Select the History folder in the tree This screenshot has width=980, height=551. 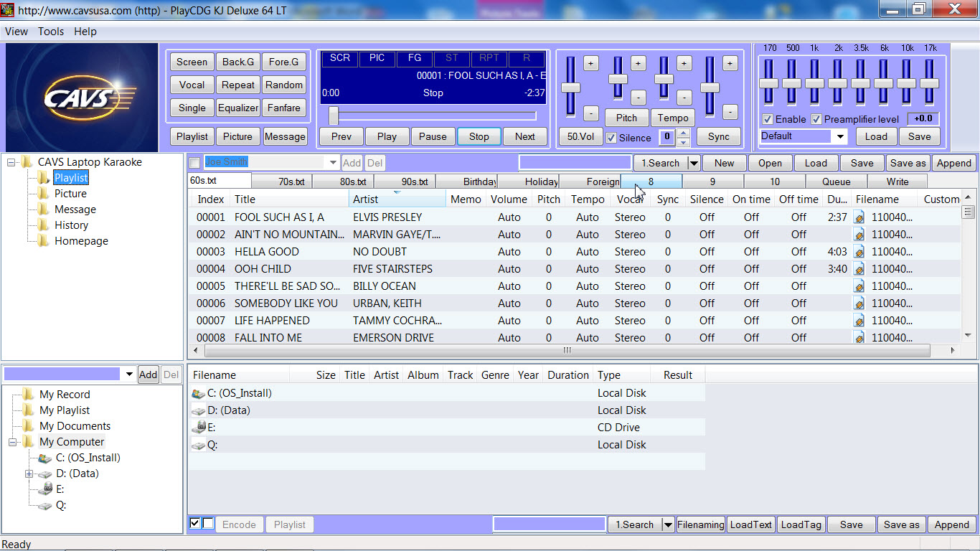click(71, 225)
